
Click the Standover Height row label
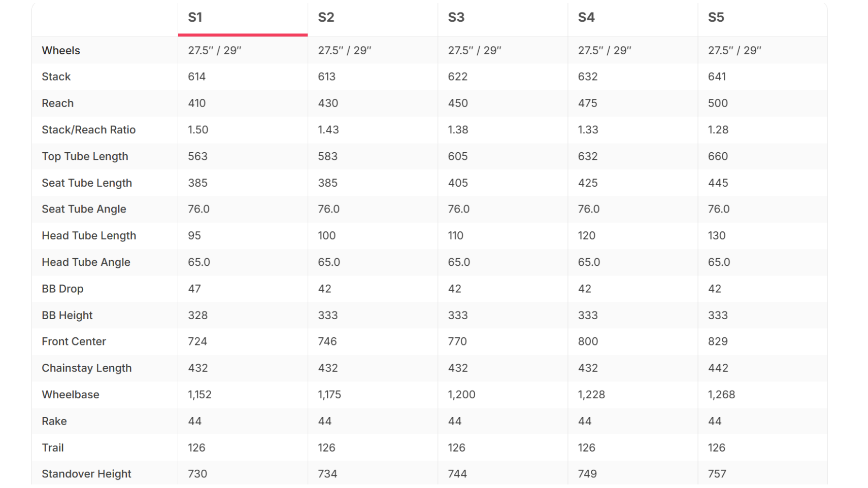click(86, 474)
